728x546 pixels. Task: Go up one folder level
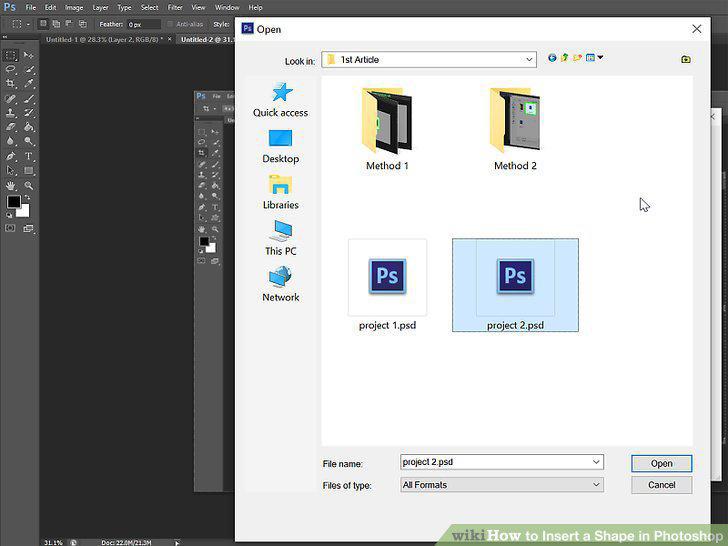(x=565, y=58)
